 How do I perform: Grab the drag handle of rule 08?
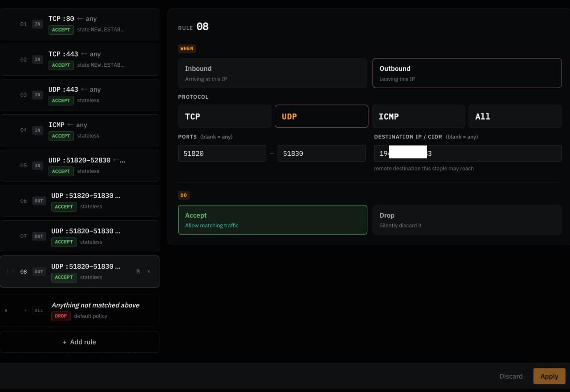point(10,271)
